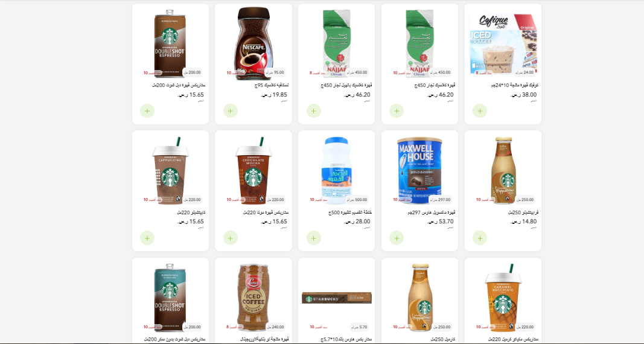Open Starbucks Caramel Macchiato cup image
This screenshot has width=644, height=344.
click(503, 298)
